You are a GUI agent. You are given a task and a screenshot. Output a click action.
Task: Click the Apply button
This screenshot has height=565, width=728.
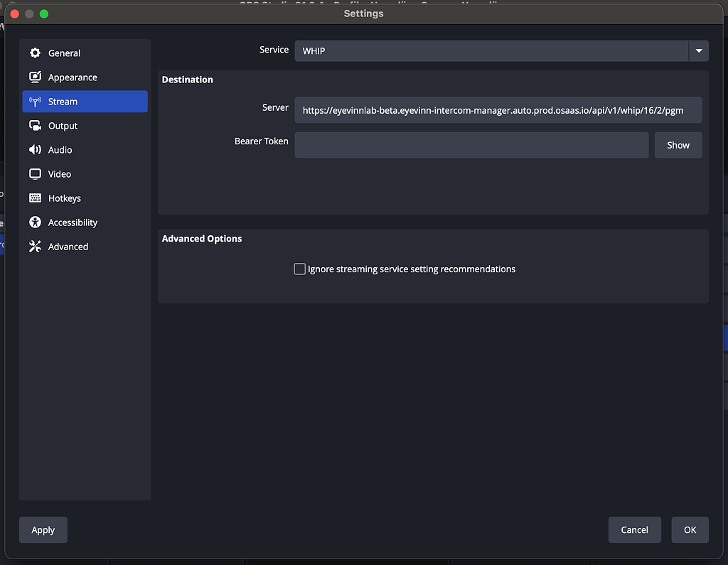43,530
